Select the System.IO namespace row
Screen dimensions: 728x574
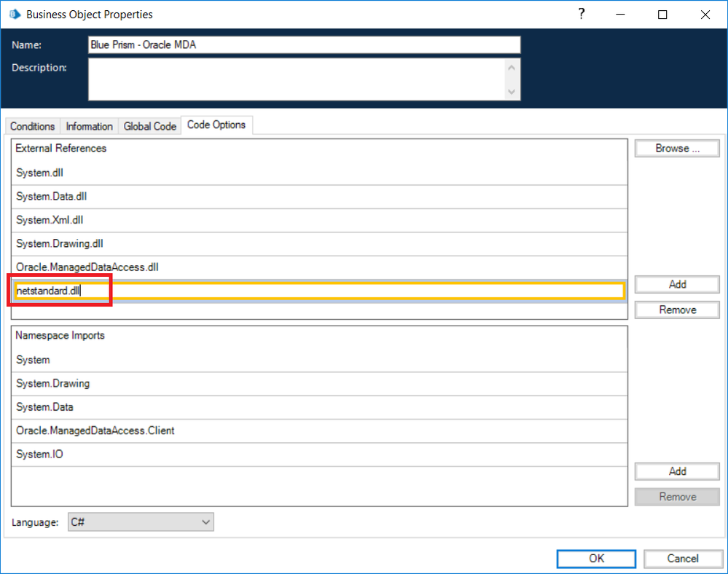pyautogui.click(x=319, y=455)
